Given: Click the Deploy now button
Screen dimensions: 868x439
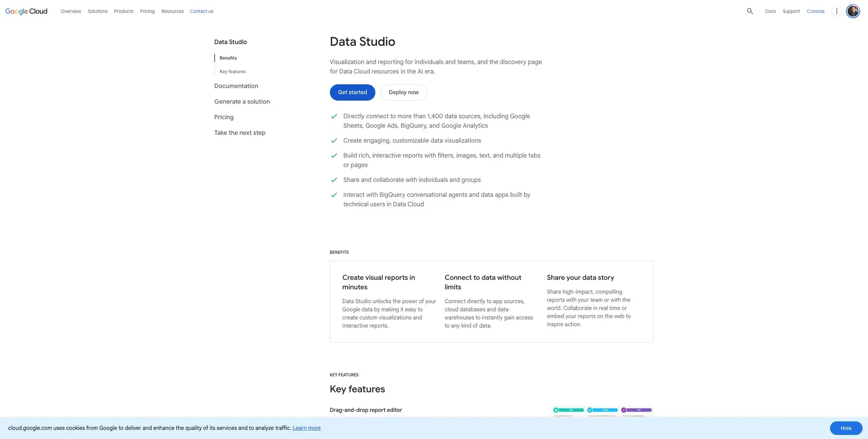Looking at the screenshot, I should 404,92.
